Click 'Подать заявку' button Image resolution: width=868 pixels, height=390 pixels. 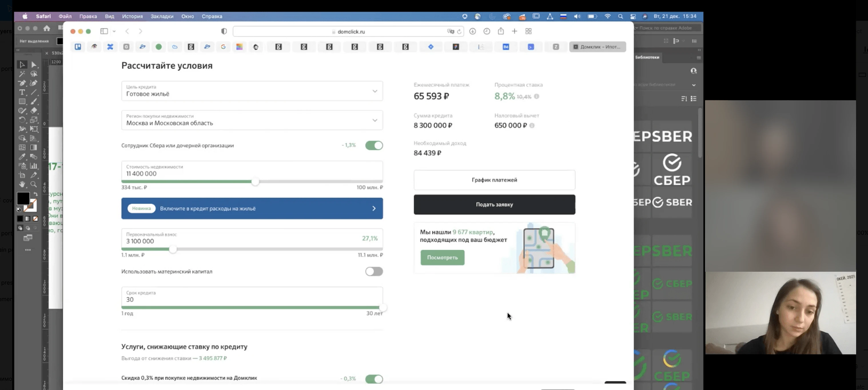point(494,205)
